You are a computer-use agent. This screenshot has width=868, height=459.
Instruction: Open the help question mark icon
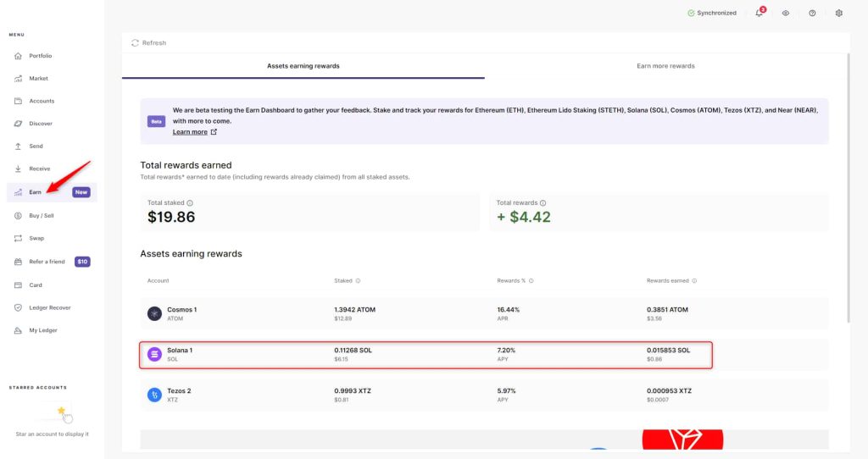pyautogui.click(x=812, y=14)
